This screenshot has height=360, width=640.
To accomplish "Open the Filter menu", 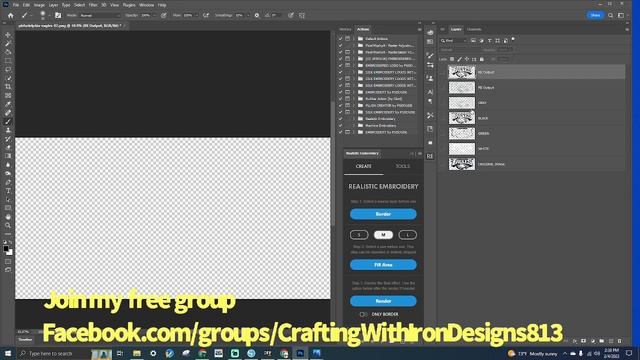I will (x=93, y=5).
